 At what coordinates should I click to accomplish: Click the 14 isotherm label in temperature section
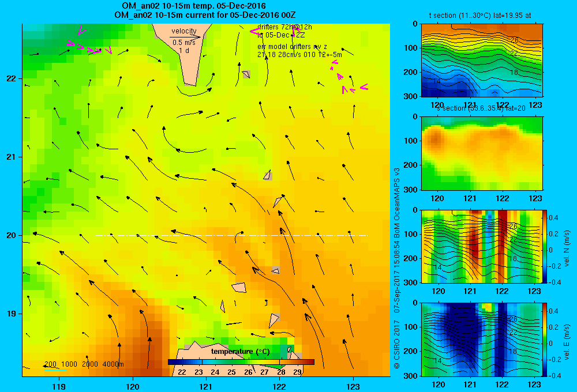tap(437, 81)
